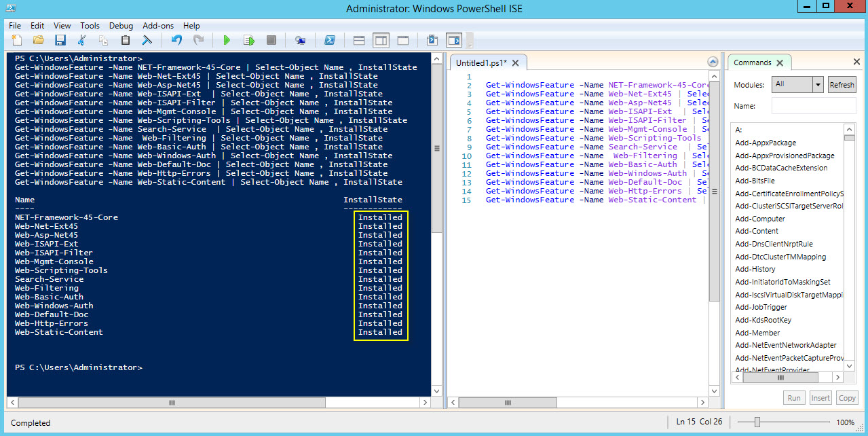Click the Refresh button in Commands pane
The height and width of the screenshot is (436, 868).
[x=842, y=84]
